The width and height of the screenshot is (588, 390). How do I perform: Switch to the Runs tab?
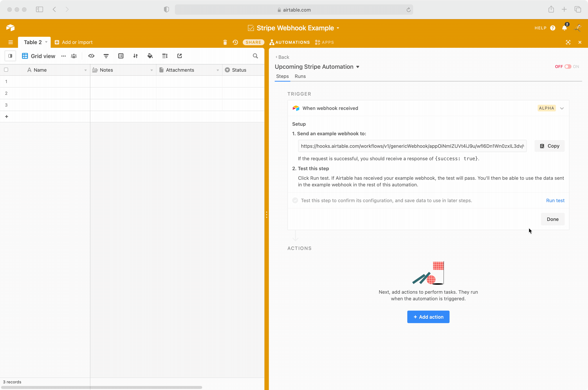(x=300, y=76)
